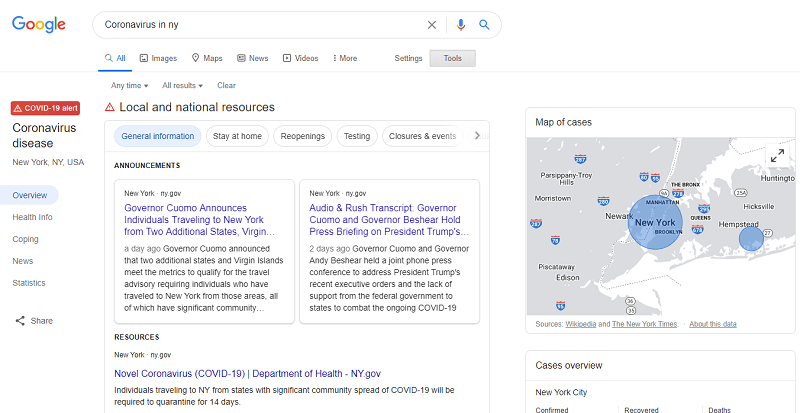800x413 pixels.
Task: Click the blue magnifier search icon
Action: coord(484,25)
